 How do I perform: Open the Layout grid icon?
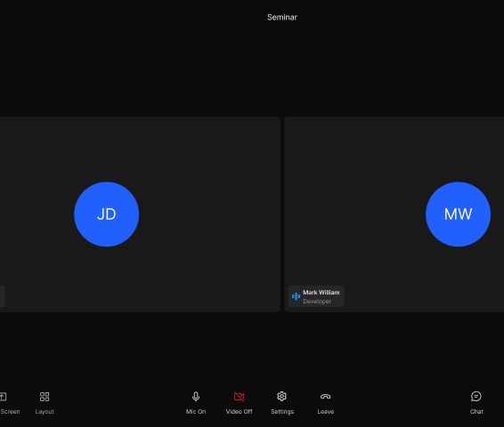point(45,397)
